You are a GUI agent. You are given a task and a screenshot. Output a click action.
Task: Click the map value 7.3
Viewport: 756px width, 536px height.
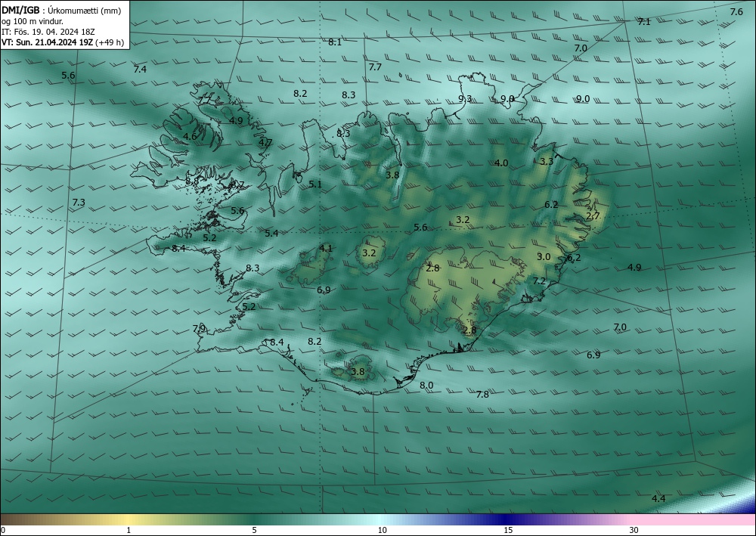(79, 203)
